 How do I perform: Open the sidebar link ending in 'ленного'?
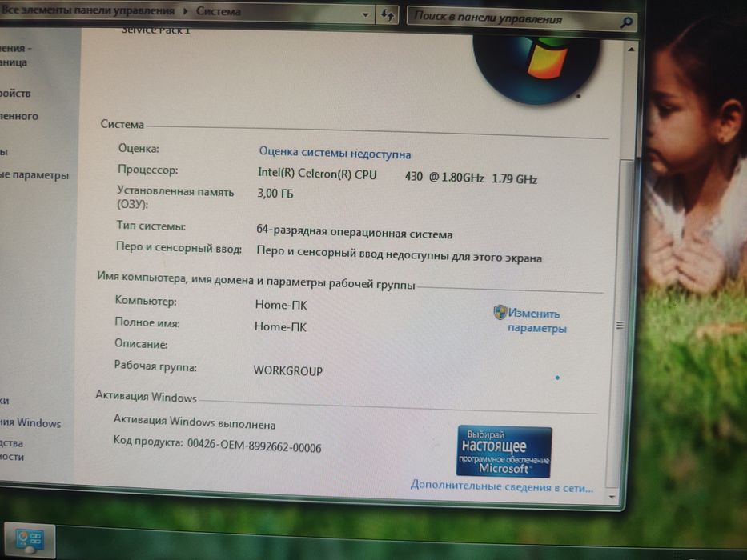19,116
